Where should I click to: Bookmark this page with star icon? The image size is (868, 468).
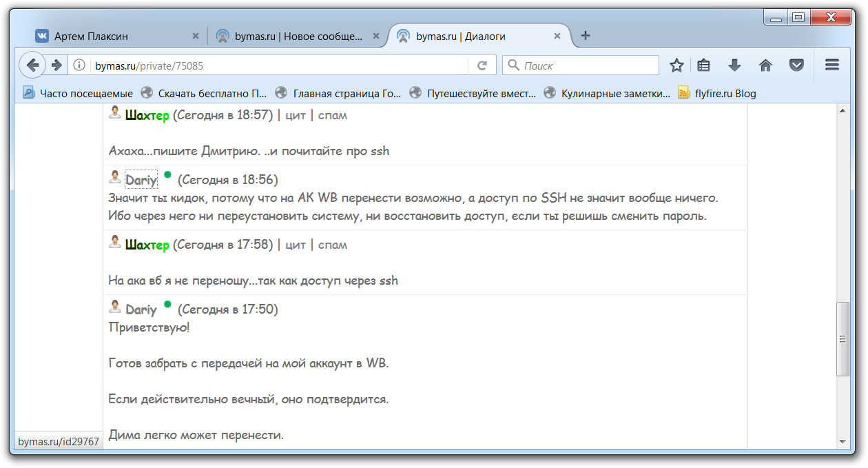pos(676,65)
